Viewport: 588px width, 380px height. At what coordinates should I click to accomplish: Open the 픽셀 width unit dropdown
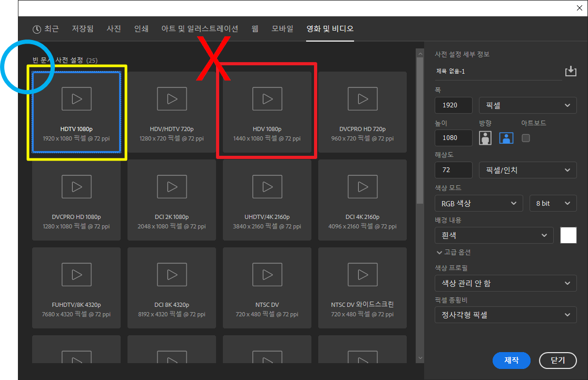527,105
